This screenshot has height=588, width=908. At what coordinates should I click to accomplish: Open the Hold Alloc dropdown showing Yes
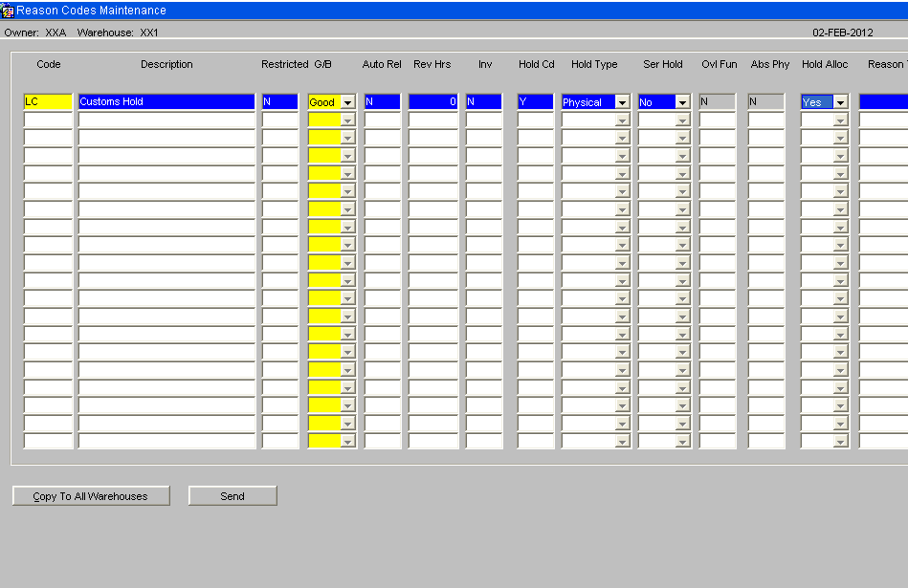[840, 102]
